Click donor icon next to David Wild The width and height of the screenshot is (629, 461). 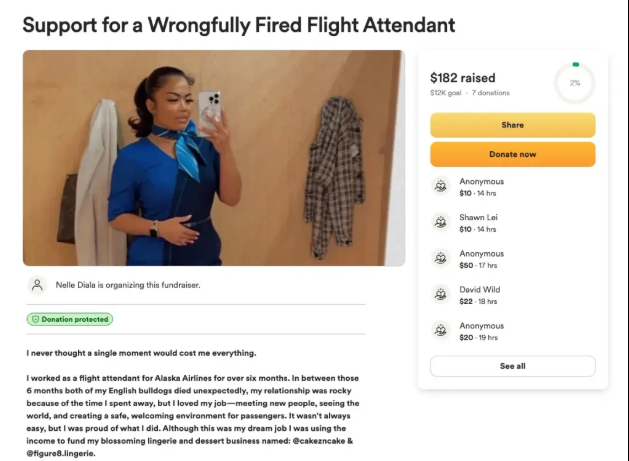(x=441, y=294)
